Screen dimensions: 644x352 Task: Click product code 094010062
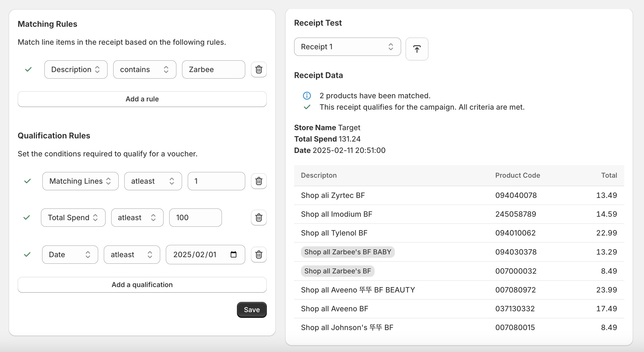[515, 233]
